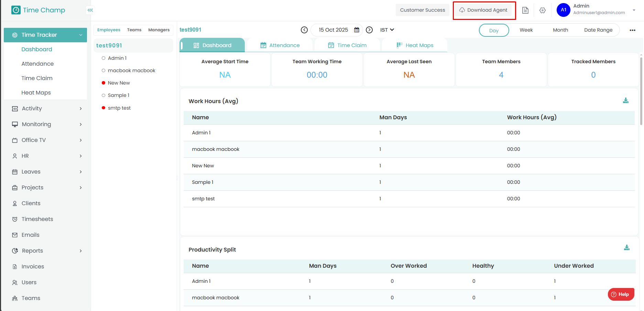Viewport: 644px width, 311px height.
Task: Switch to Week view
Action: pos(526,30)
